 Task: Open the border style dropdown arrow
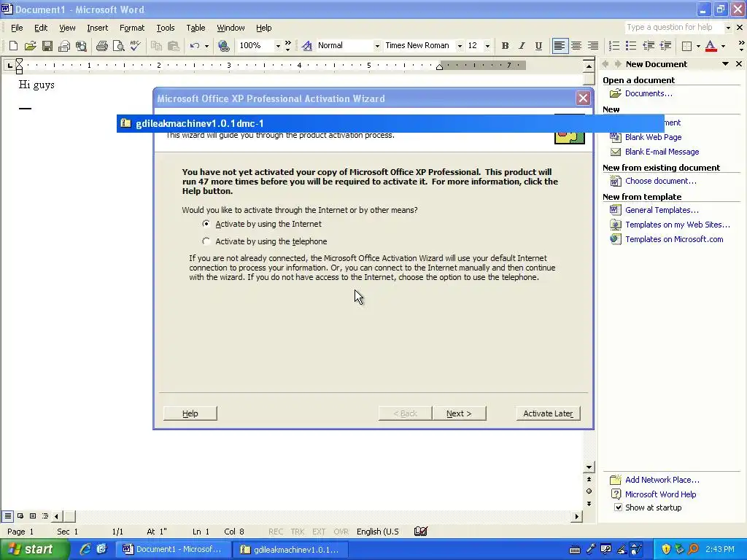click(x=698, y=46)
